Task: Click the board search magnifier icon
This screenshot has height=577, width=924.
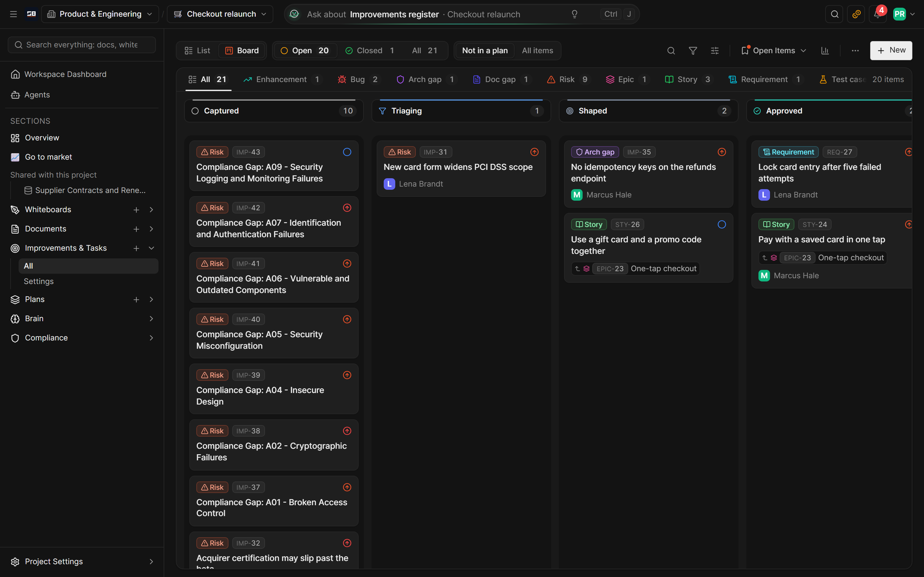Action: click(671, 51)
